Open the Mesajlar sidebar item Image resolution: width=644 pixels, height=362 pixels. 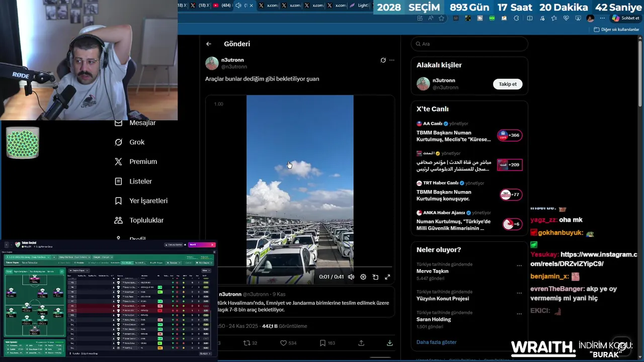136,123
